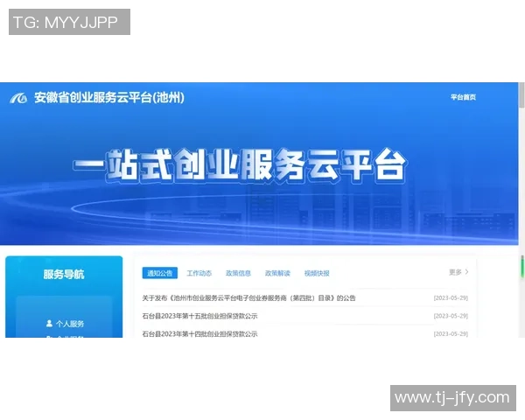Click the person icon beside 个人服务
525x420 pixels.
[49, 324]
